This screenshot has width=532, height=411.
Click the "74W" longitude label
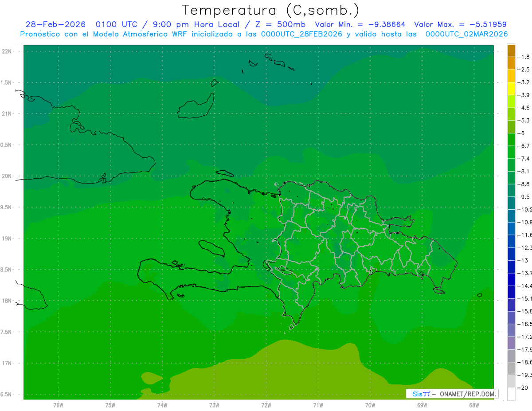click(162, 405)
